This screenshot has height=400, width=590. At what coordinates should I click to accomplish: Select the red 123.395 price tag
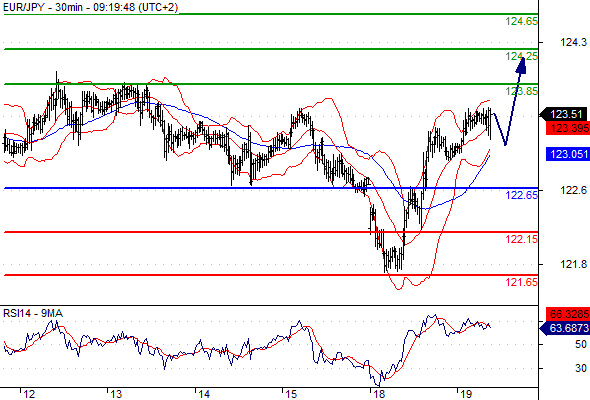tap(568, 128)
